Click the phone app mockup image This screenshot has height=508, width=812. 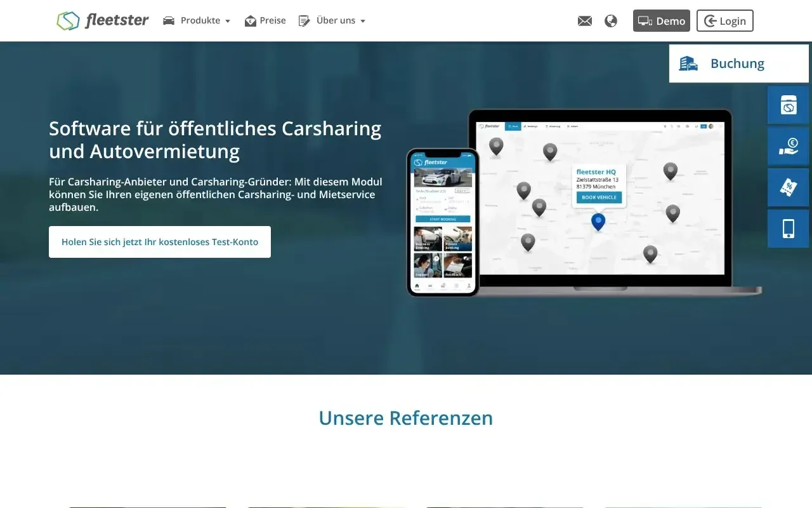(x=443, y=222)
